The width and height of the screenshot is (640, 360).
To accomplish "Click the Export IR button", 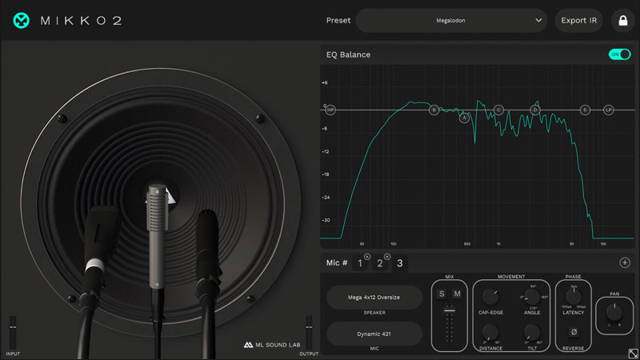I will 579,20.
